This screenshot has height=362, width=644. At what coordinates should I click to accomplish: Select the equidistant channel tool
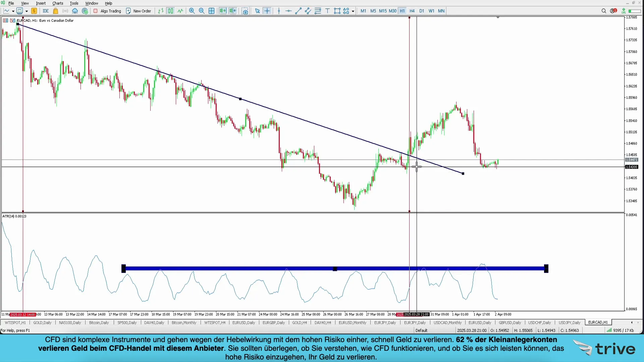coord(308,11)
